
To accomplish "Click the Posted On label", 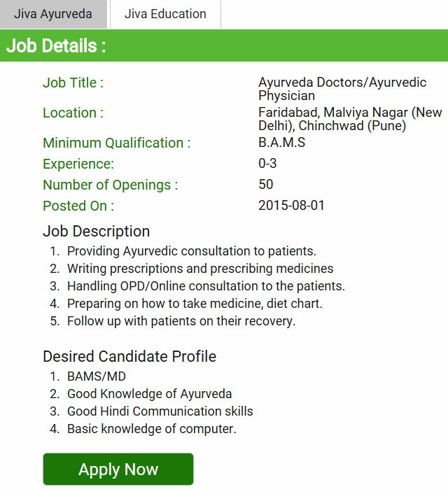I will pos(78,206).
